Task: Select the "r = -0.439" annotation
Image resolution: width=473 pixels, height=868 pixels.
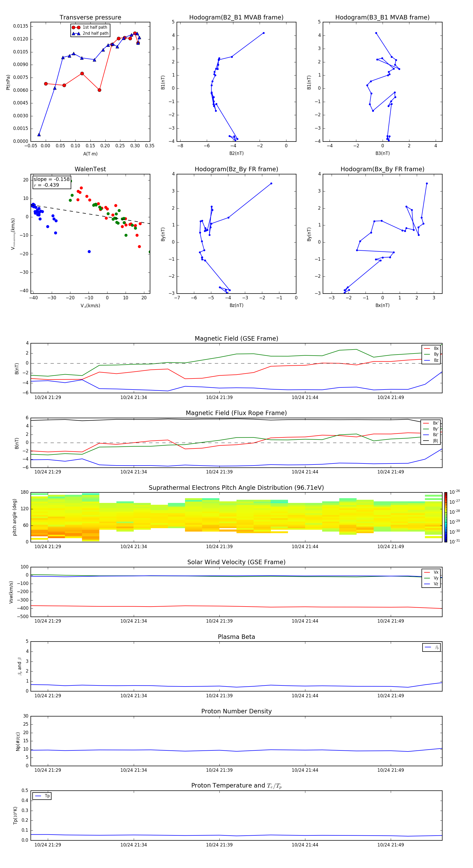Action: (x=47, y=185)
